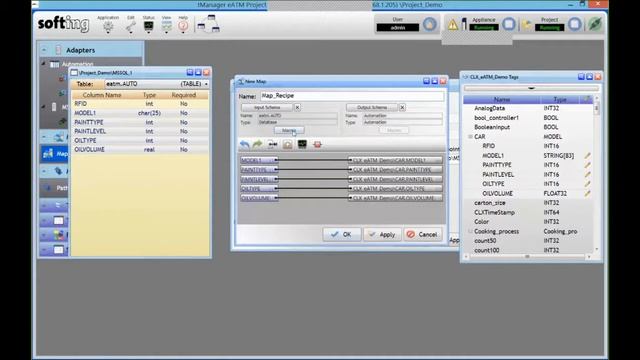This screenshot has width=640, height=360.
Task: Click Apply in New Map dialog
Action: pos(382,234)
